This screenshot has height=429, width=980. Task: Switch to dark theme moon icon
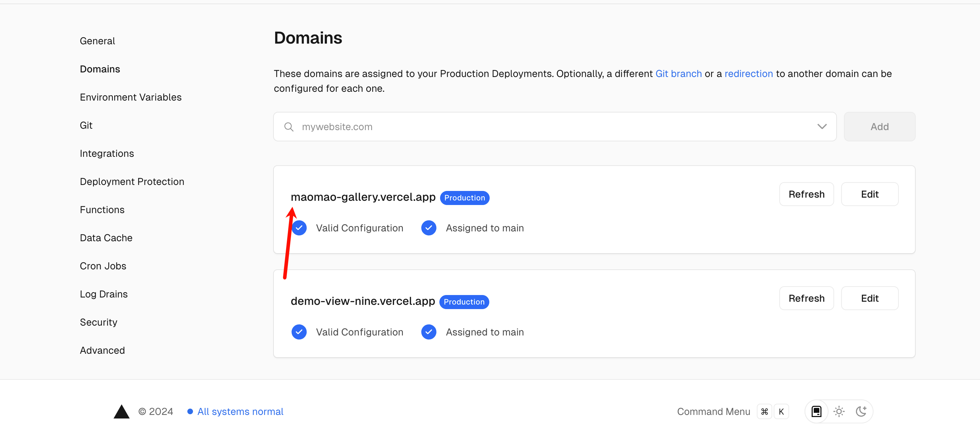[861, 411]
